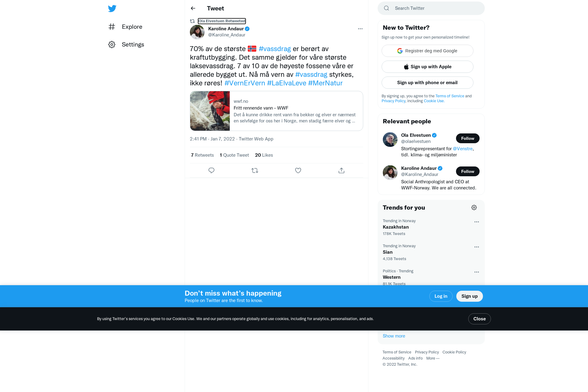Image resolution: width=588 pixels, height=392 pixels.
Task: Open tweet's three-dot more options menu
Action: click(360, 29)
